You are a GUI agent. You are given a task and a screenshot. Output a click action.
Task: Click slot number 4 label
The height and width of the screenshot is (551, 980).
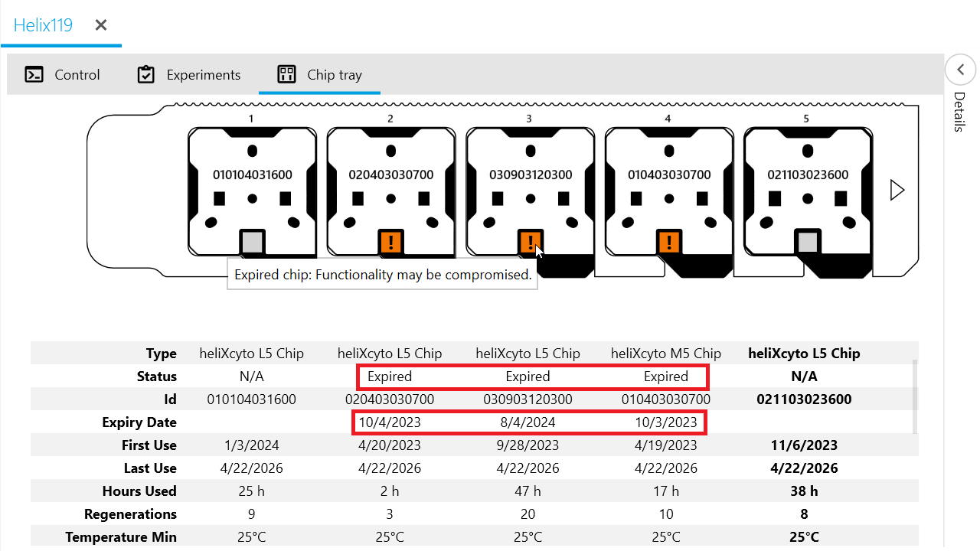click(668, 119)
